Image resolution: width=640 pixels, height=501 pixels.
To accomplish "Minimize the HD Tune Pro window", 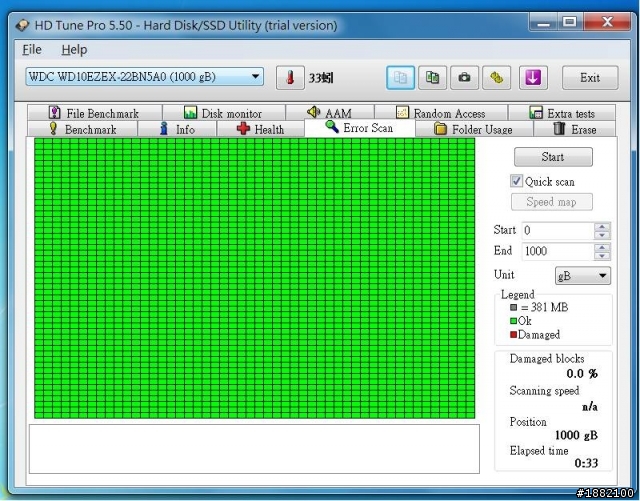I will point(543,22).
